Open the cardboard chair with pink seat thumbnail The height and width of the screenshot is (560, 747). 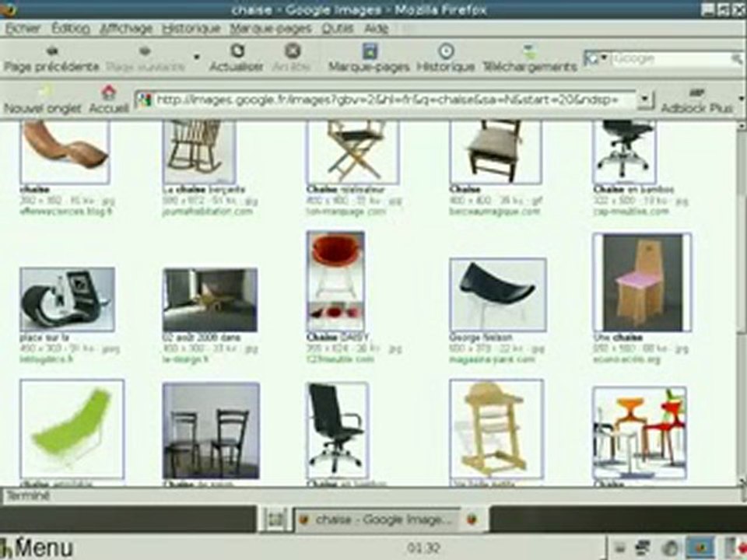point(642,282)
